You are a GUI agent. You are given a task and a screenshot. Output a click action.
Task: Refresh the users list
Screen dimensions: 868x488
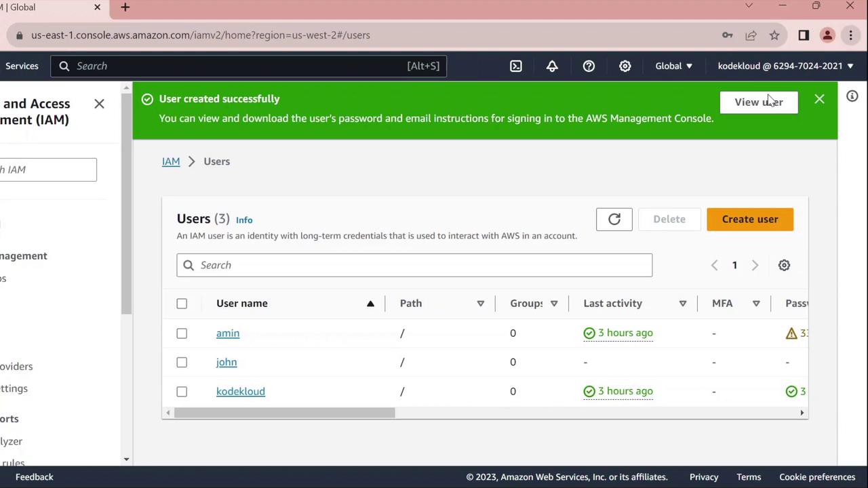point(614,219)
